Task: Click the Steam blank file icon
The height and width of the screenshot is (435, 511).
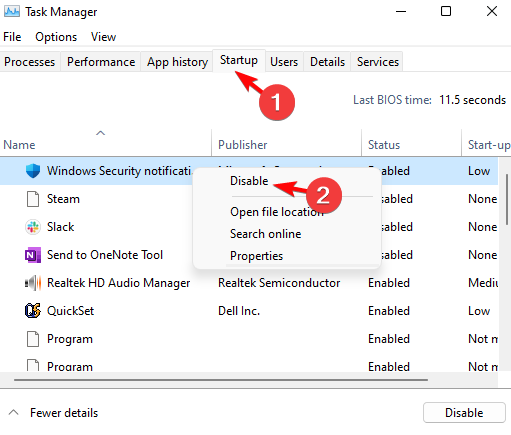Action: tap(33, 199)
